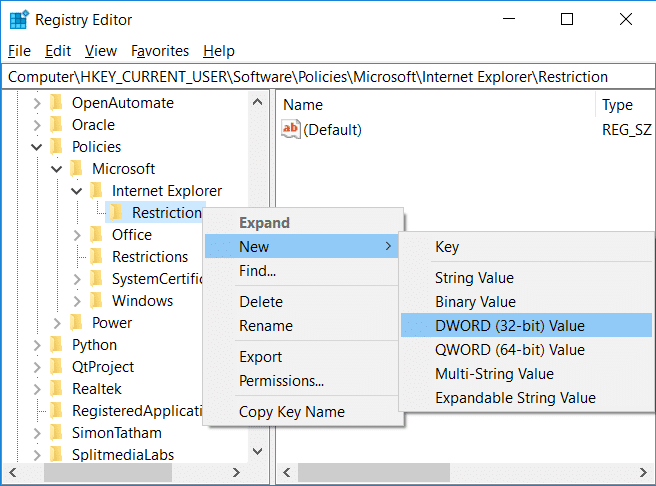This screenshot has height=486, width=656.
Task: Collapse the Policies tree node
Action: 37,147
